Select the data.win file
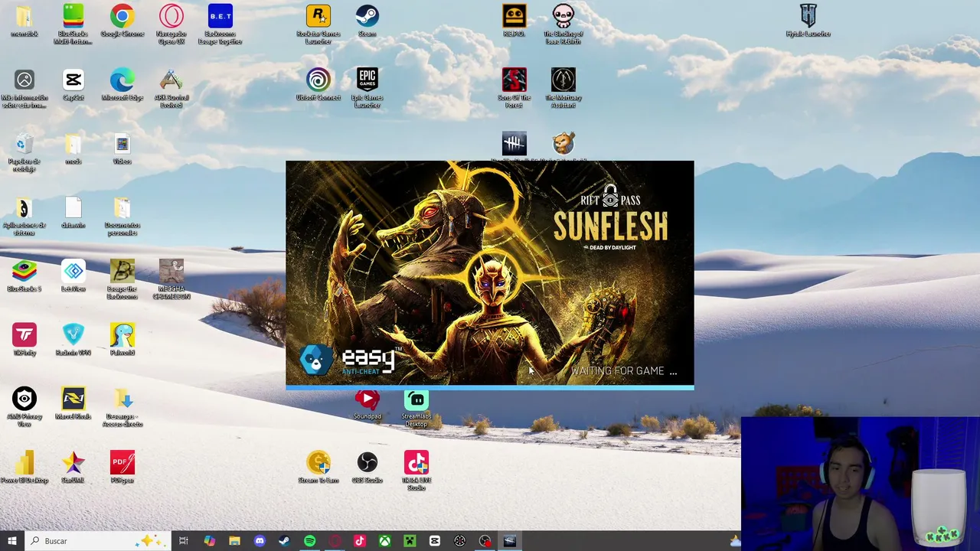The image size is (980, 551). click(x=73, y=213)
